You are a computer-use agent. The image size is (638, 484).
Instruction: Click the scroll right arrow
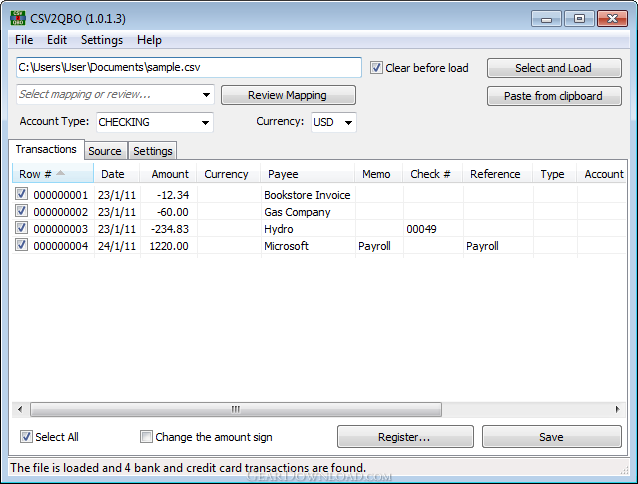tap(617, 409)
